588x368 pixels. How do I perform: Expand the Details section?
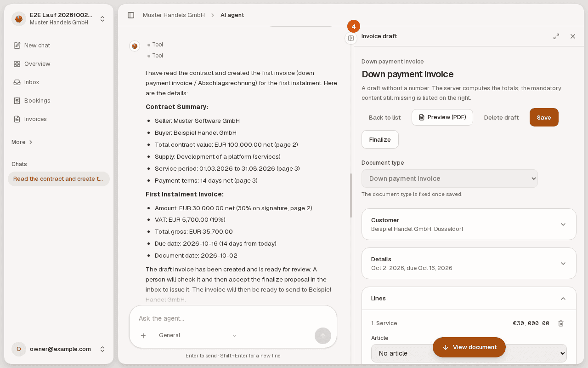[x=469, y=264]
